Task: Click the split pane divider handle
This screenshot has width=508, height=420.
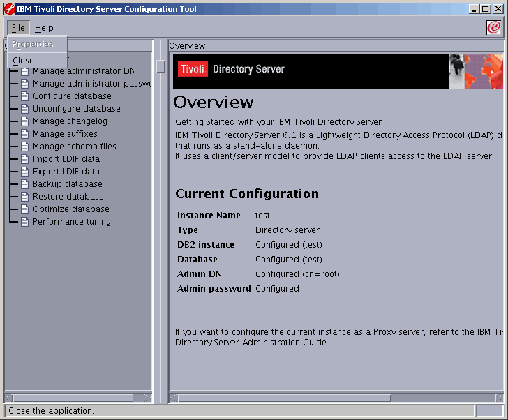Action: coord(160,66)
